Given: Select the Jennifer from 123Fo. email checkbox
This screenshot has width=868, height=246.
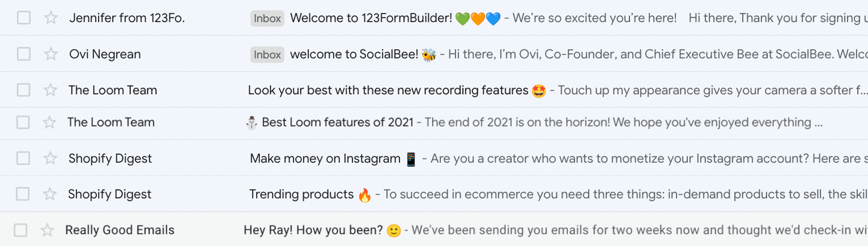Looking at the screenshot, I should click(x=23, y=18).
